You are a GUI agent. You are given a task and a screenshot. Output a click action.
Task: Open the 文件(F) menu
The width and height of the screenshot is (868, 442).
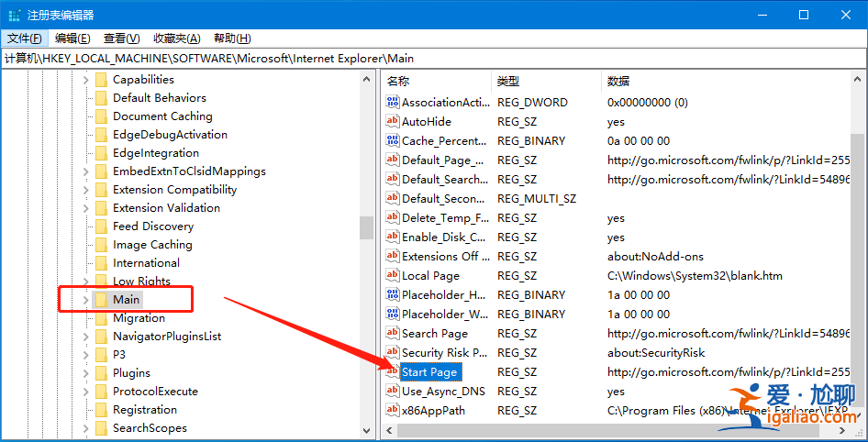point(25,39)
